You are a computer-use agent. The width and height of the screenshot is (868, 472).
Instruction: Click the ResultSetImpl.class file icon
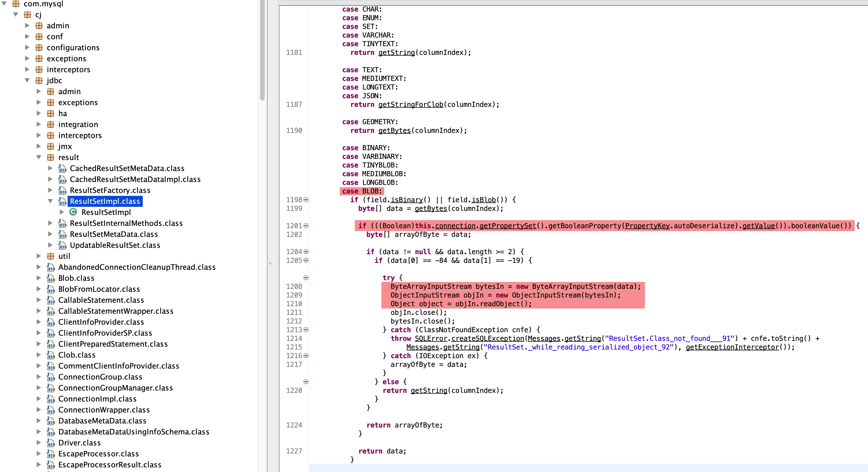[x=62, y=201]
